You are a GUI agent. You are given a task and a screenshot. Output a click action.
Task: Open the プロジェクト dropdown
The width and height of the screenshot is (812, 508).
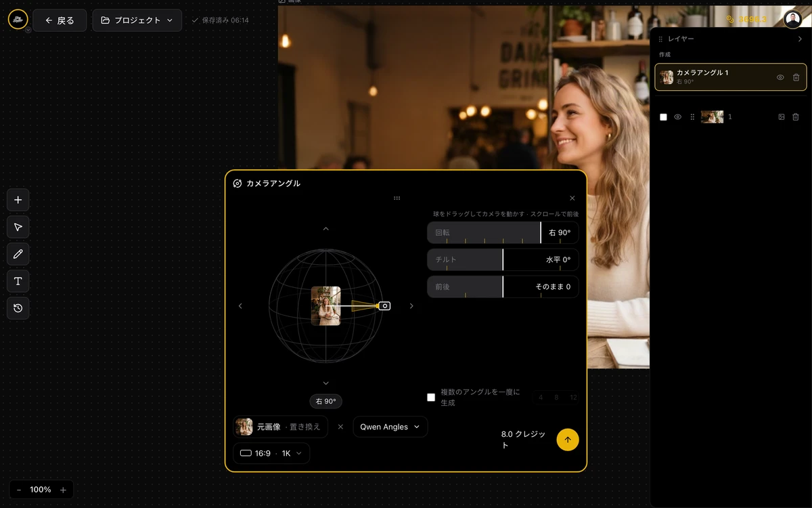pyautogui.click(x=137, y=20)
